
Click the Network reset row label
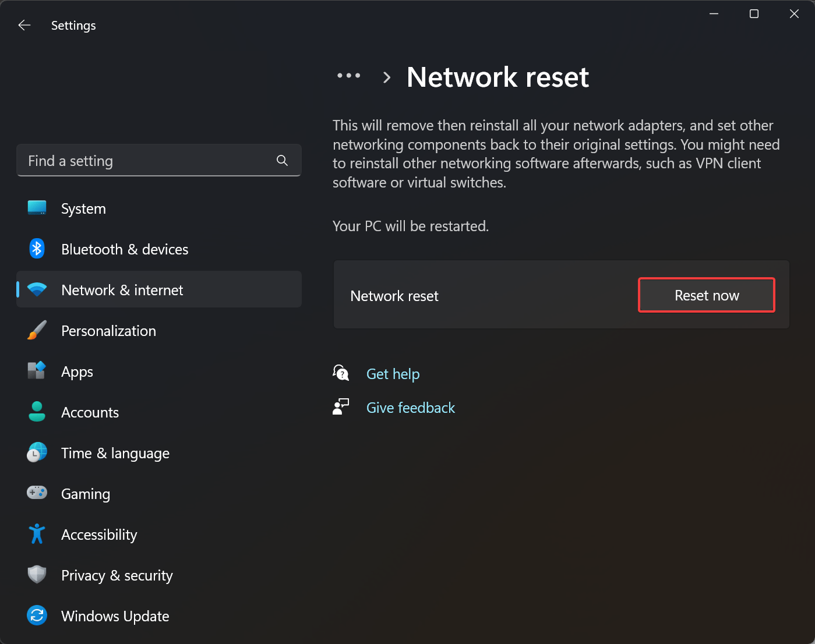pos(394,296)
